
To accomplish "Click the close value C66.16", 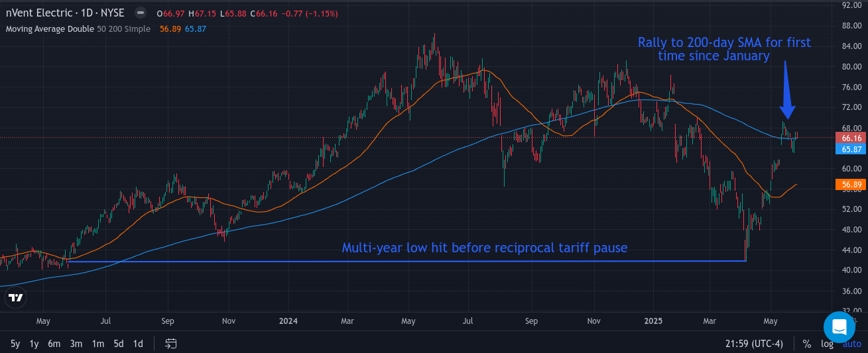I will (263, 13).
